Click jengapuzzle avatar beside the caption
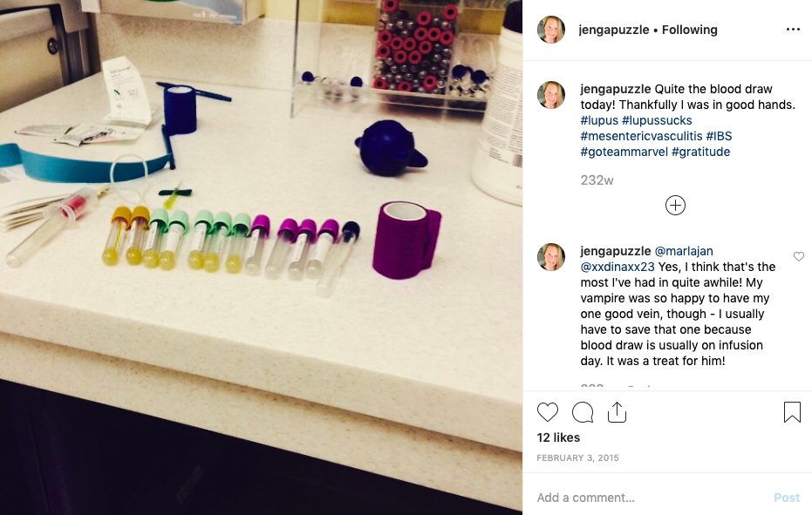 point(551,95)
